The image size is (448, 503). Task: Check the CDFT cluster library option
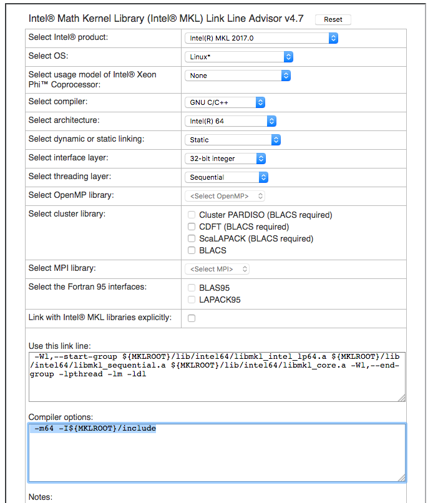pyautogui.click(x=192, y=227)
